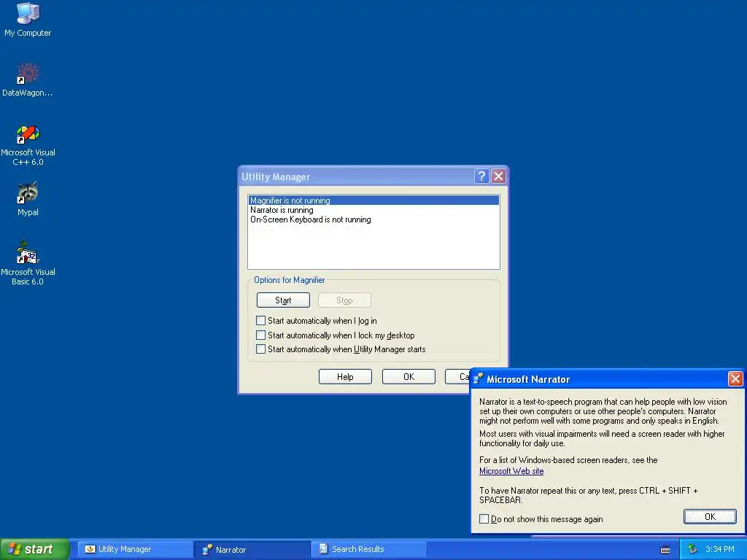The width and height of the screenshot is (747, 560).
Task: Select 'On-Screen Keyboard is not running' entry
Action: pyautogui.click(x=373, y=219)
